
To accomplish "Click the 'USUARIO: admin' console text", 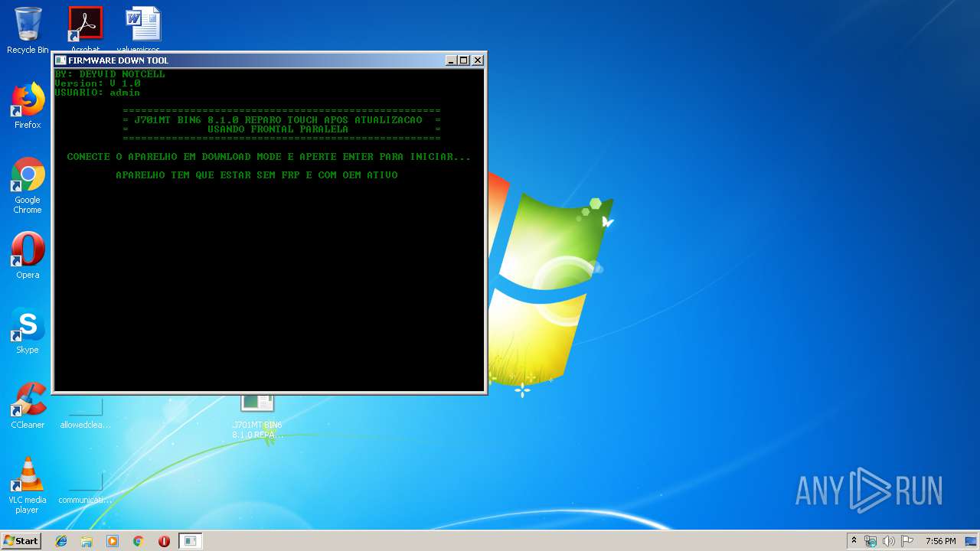I will 97,92.
